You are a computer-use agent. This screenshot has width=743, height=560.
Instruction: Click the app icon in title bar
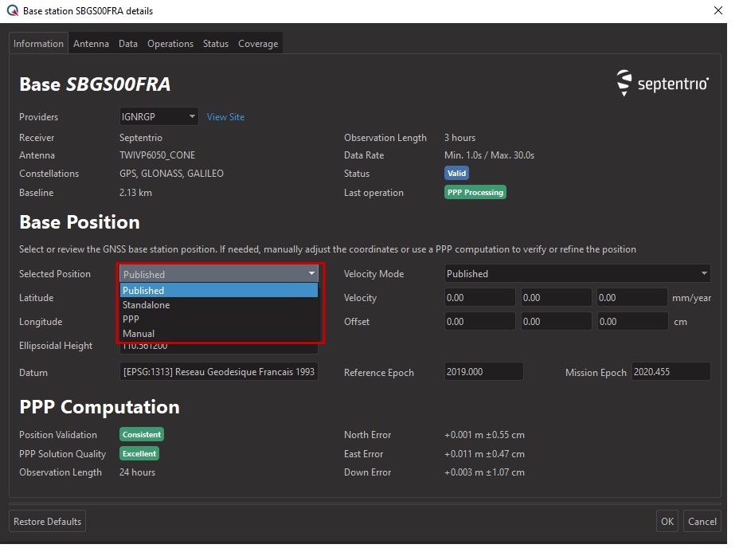pyautogui.click(x=13, y=11)
